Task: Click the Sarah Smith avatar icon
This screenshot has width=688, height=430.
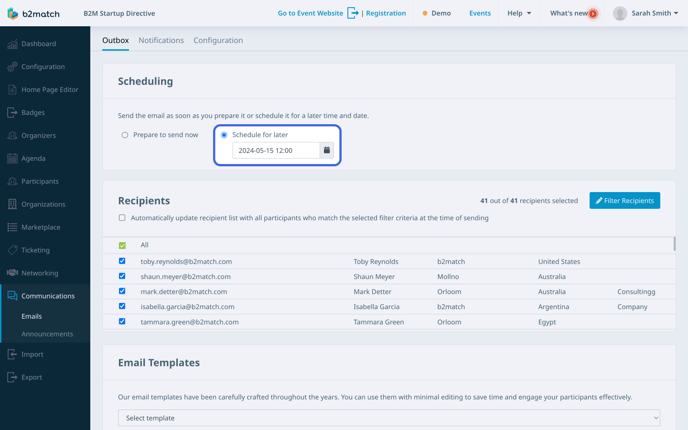Action: (620, 13)
